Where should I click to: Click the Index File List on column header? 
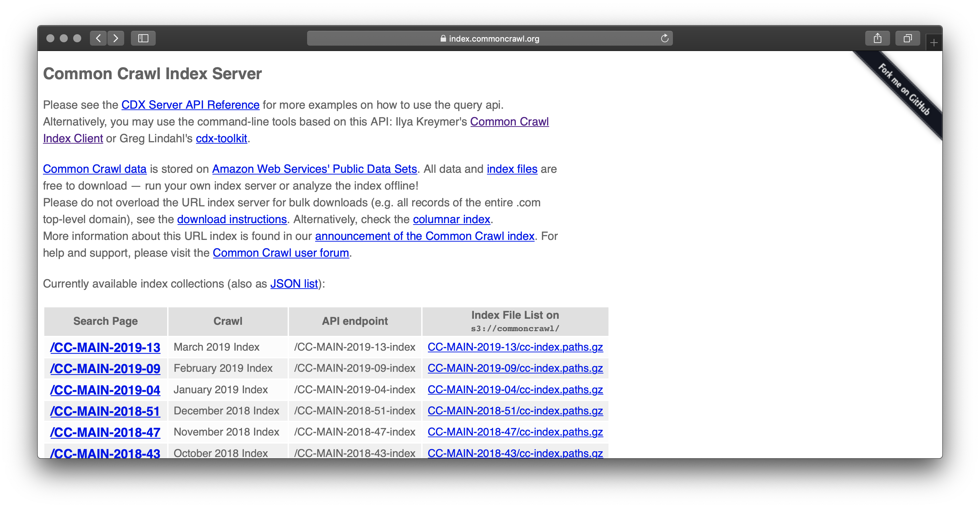pyautogui.click(x=515, y=321)
